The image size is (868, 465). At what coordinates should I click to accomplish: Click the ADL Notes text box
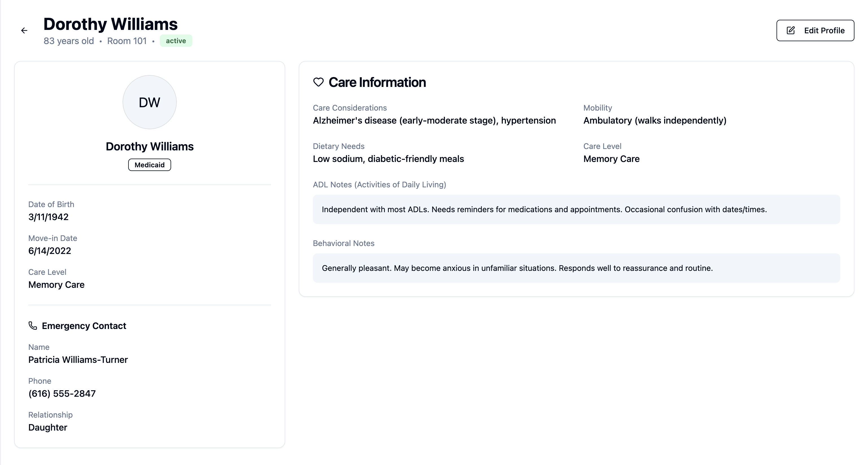(576, 209)
